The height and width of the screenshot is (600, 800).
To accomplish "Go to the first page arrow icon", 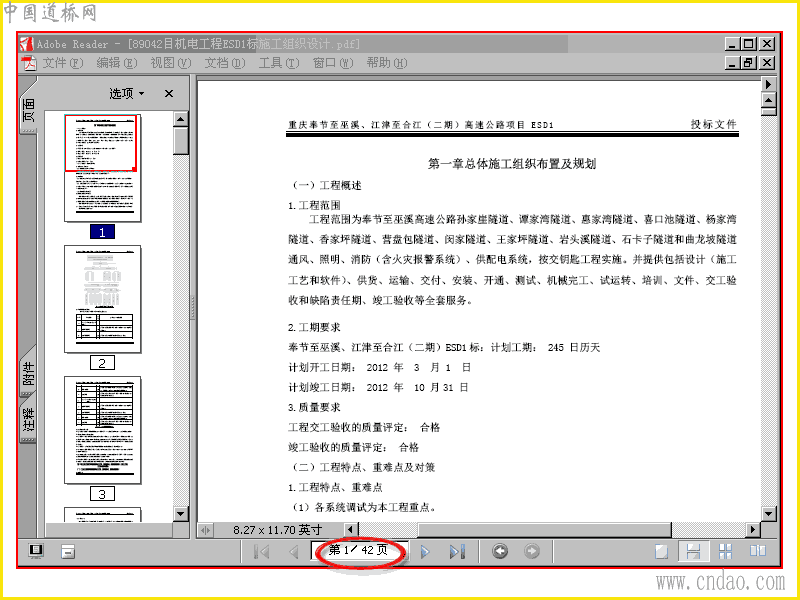I will click(262, 552).
